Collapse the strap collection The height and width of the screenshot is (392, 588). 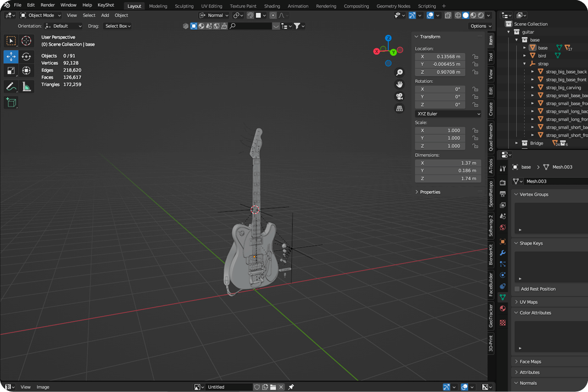pos(524,64)
